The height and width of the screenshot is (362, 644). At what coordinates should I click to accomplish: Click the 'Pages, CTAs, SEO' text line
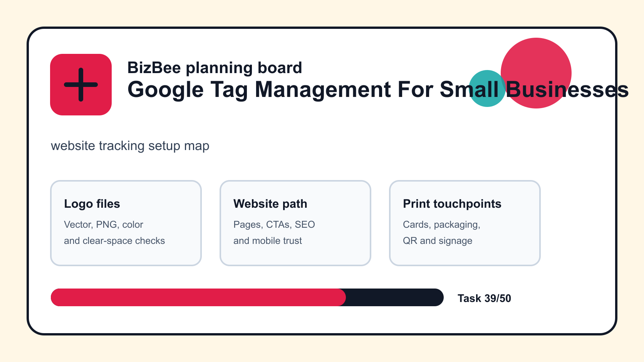274,225
